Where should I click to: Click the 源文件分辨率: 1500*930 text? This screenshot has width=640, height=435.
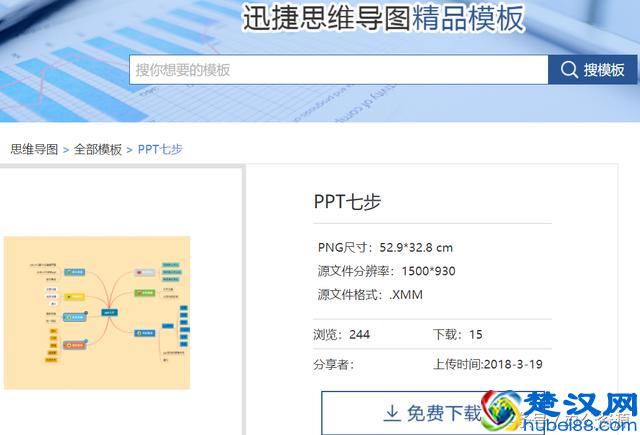click(387, 271)
